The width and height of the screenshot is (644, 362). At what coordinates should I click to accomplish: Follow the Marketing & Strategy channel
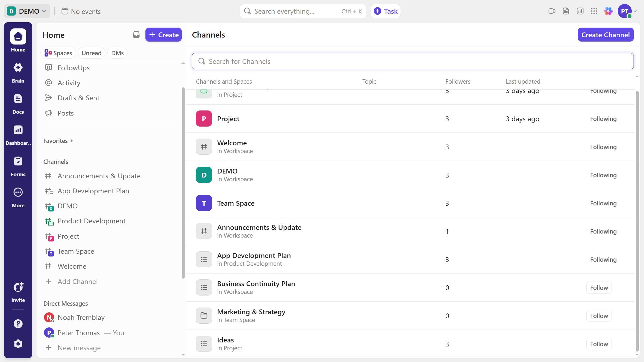[599, 316]
